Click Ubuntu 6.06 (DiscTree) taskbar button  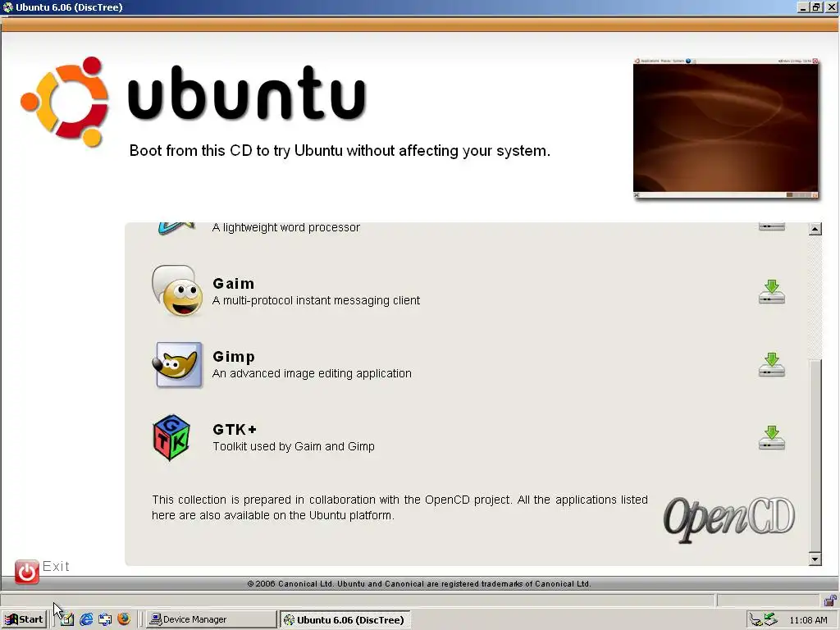pyautogui.click(x=345, y=619)
